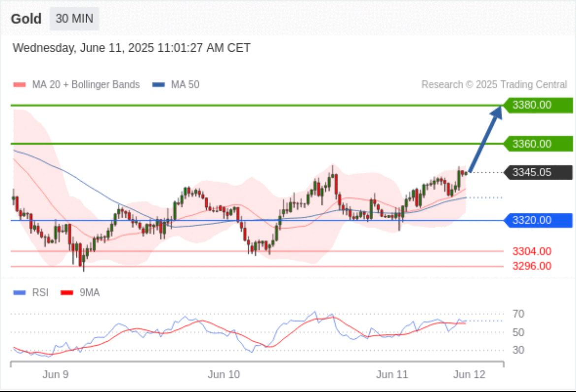Click the Jun 9 date axis label
Image resolution: width=576 pixels, height=392 pixels.
coord(56,375)
